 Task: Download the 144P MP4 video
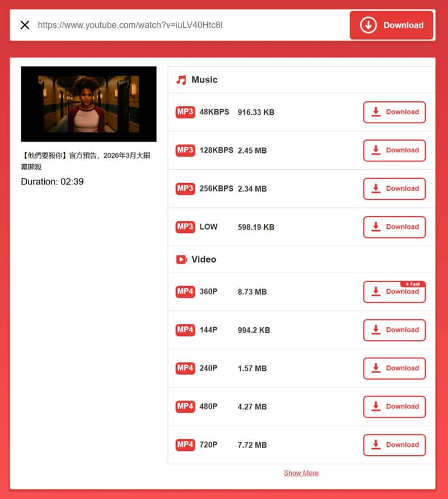394,330
